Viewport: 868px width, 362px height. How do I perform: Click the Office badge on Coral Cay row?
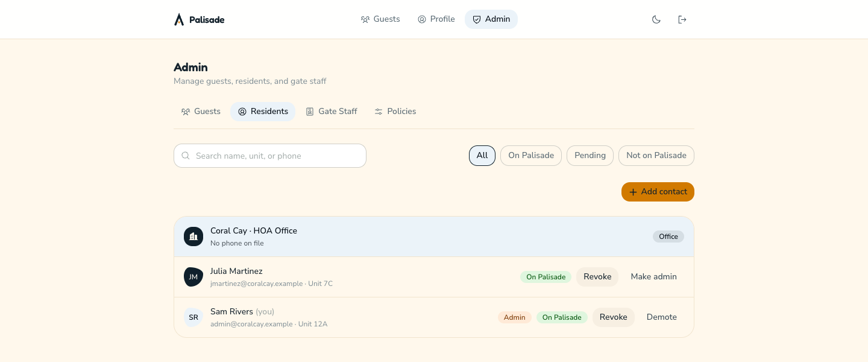tap(668, 237)
